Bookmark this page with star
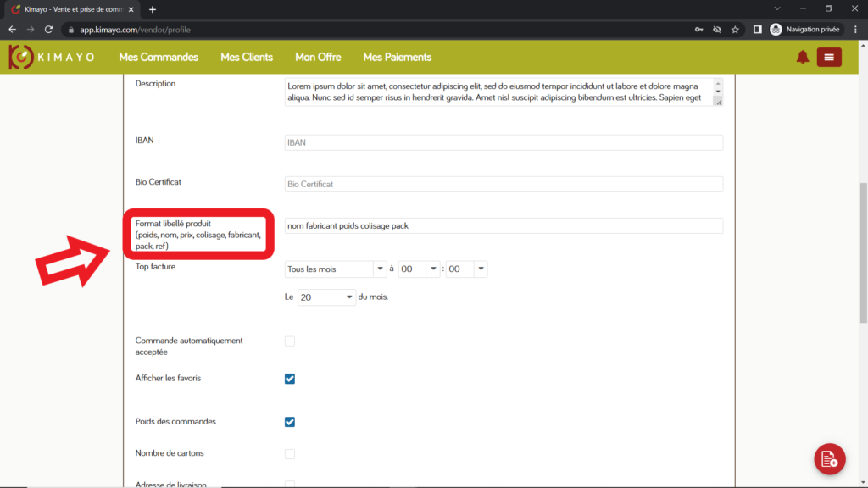Viewport: 868px width, 488px height. pyautogui.click(x=735, y=30)
